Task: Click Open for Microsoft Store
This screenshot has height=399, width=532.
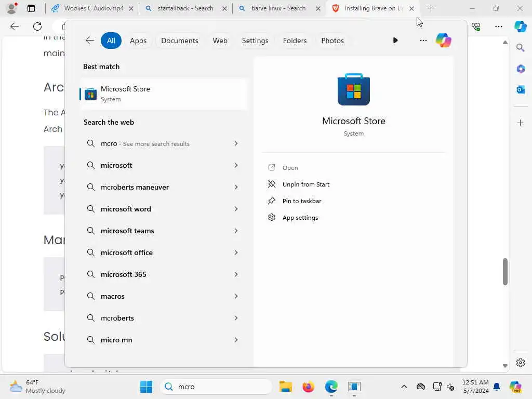Action: click(x=290, y=168)
